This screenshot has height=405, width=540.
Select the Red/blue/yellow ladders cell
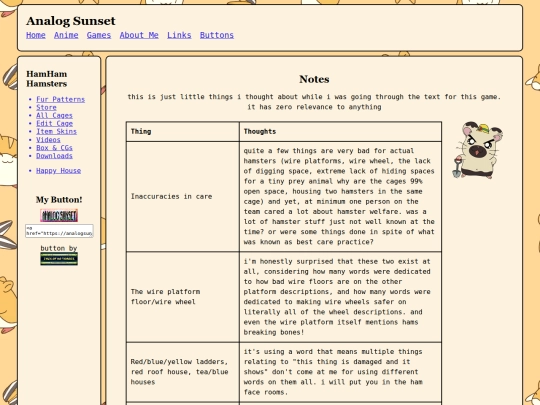[x=183, y=372]
